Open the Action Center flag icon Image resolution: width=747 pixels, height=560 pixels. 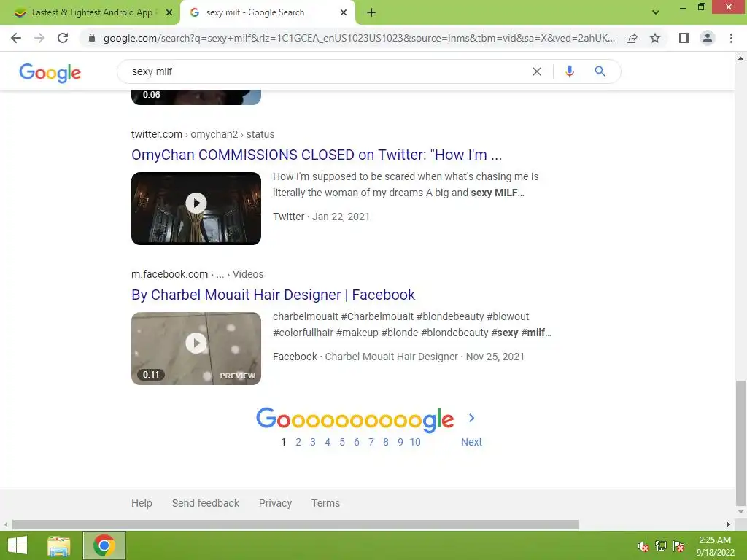[x=678, y=546]
